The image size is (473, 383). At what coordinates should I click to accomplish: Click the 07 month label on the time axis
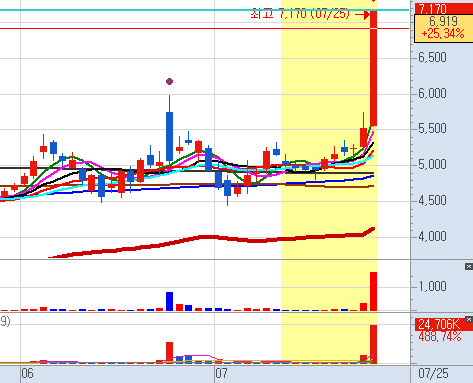[x=221, y=373]
